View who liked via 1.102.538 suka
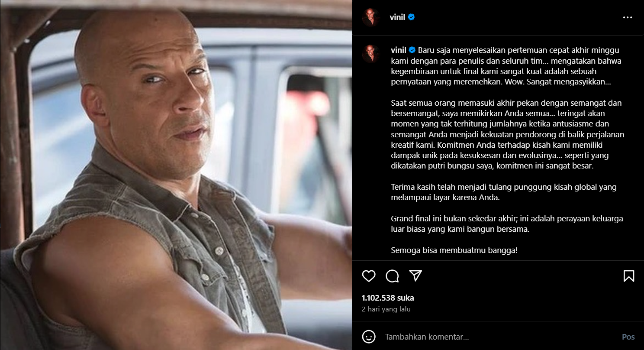 pyautogui.click(x=388, y=298)
